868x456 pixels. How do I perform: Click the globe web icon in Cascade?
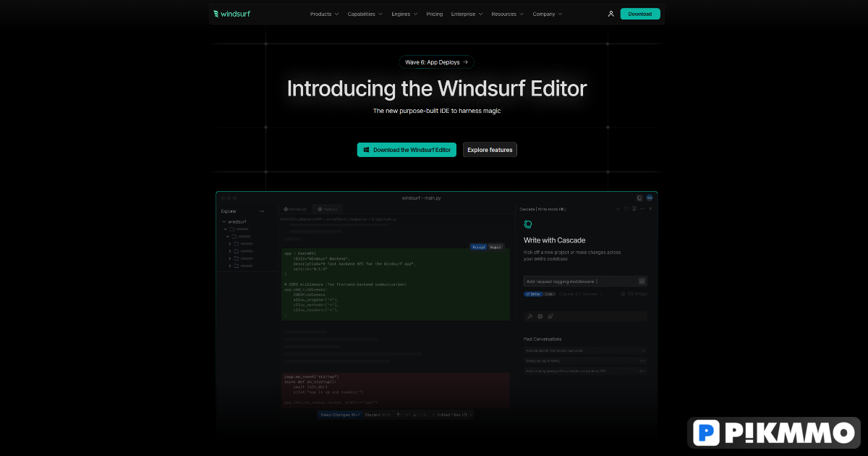(540, 316)
